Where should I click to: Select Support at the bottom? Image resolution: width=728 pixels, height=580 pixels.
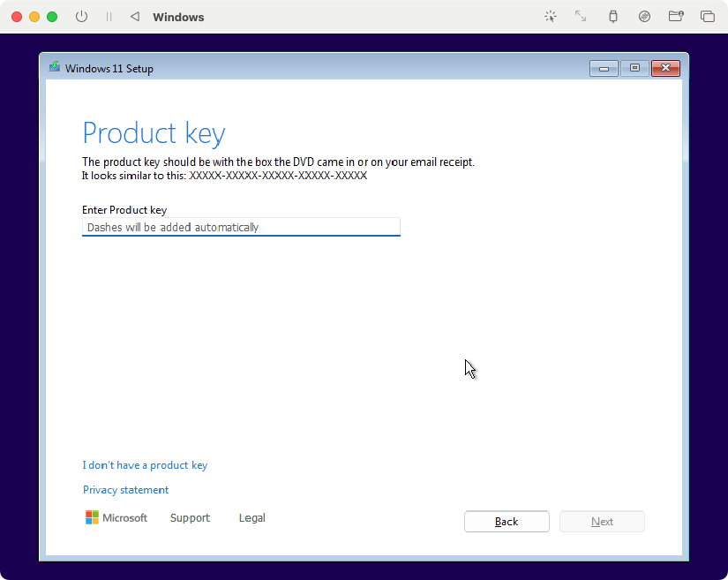(x=190, y=518)
